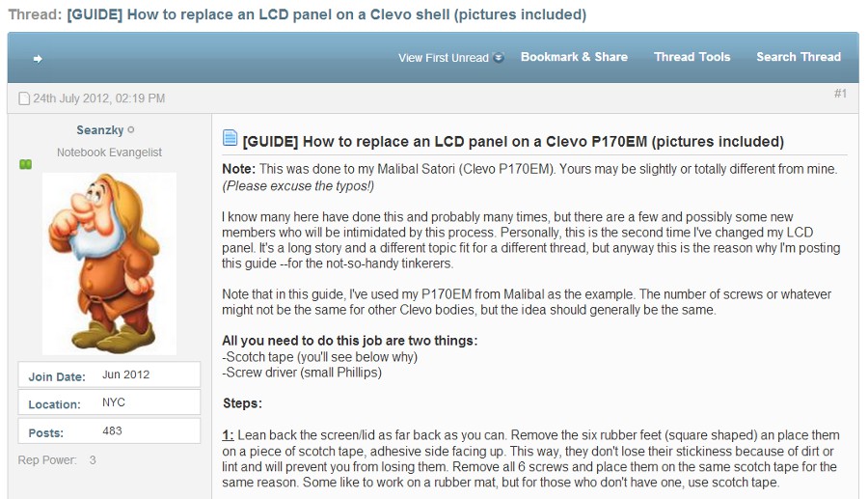
Task: Click the blue document icon beside the guide title
Action: (x=230, y=137)
